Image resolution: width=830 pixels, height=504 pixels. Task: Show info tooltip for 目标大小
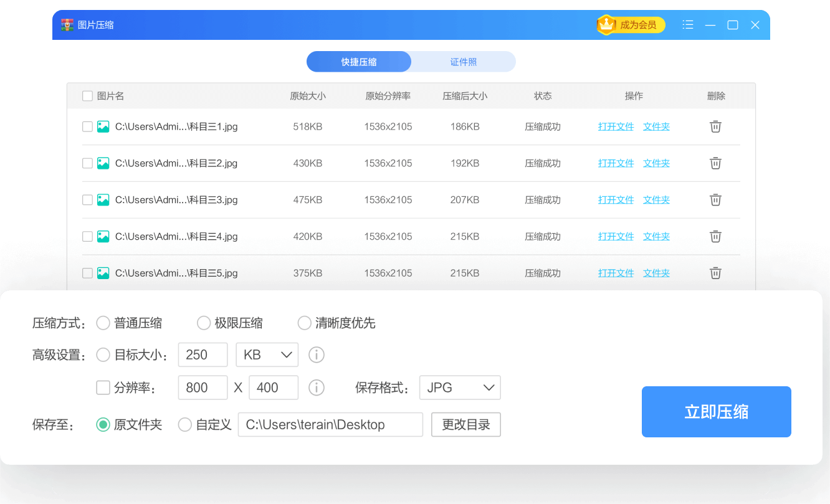[x=317, y=355]
